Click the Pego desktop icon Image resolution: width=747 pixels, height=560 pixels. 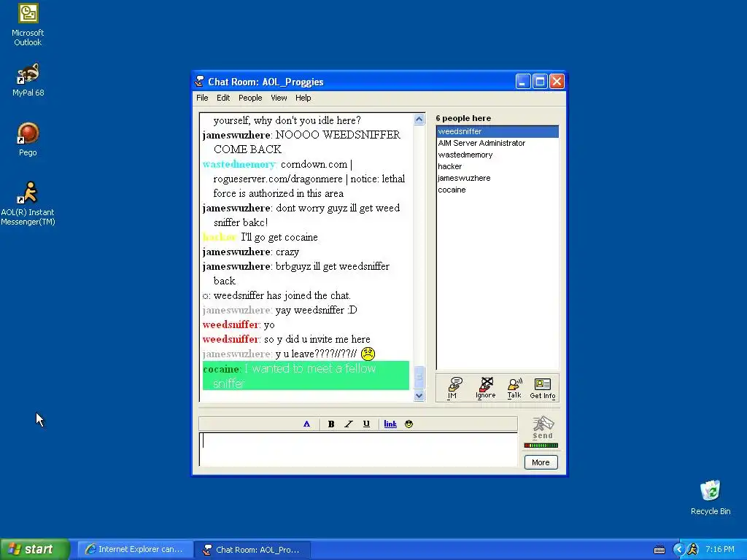(28, 139)
